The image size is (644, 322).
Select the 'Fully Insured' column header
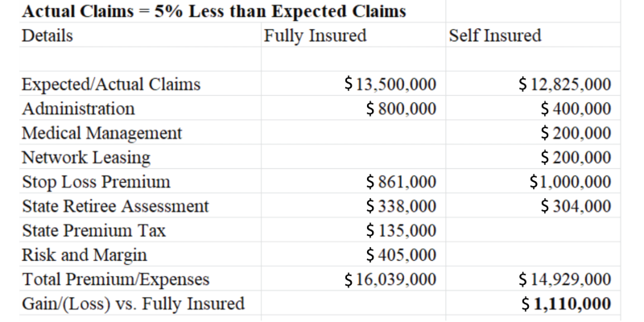coord(315,36)
